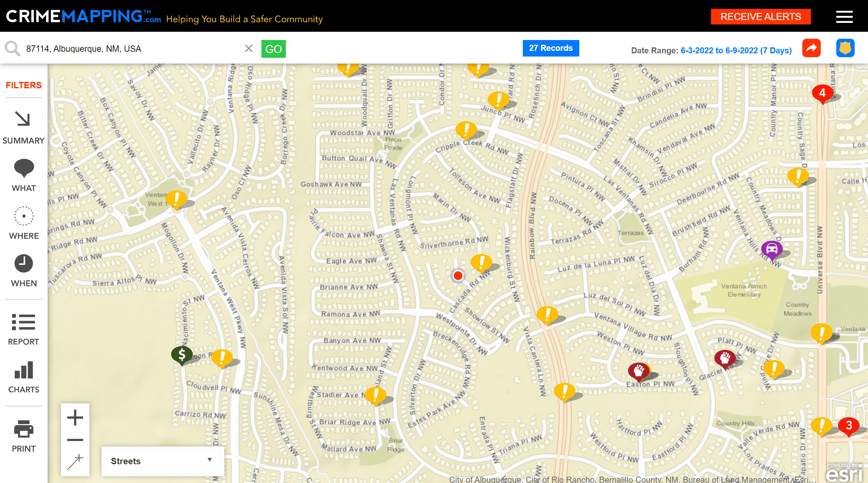Click yellow alert marker at Ventana West park
This screenshot has height=483, width=868.
pyautogui.click(x=176, y=199)
